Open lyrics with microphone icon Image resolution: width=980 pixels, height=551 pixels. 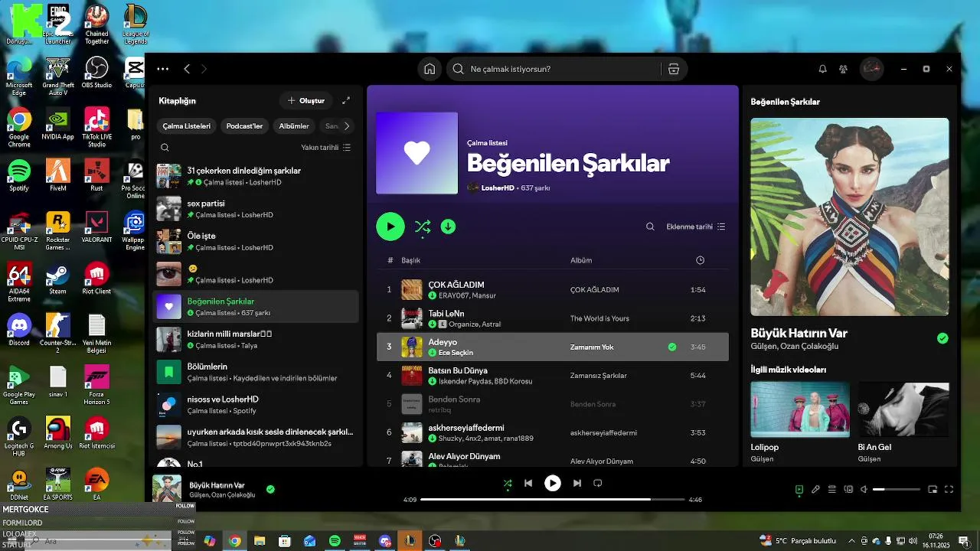pyautogui.click(x=815, y=489)
